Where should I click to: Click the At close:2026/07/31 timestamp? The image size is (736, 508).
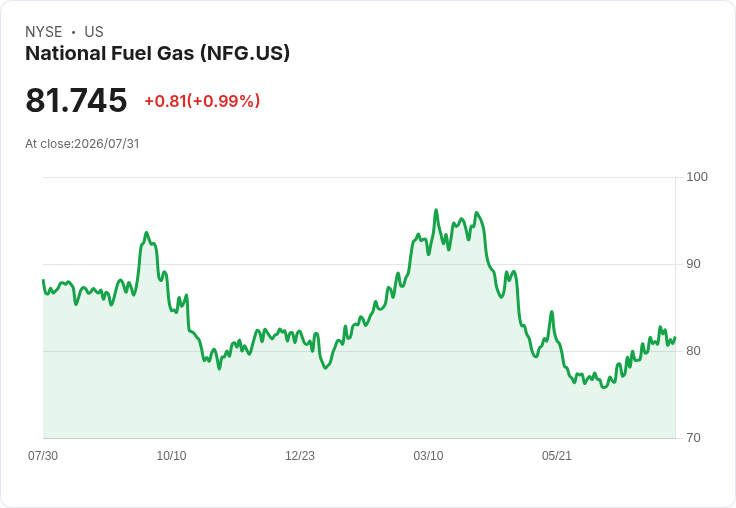coord(82,144)
